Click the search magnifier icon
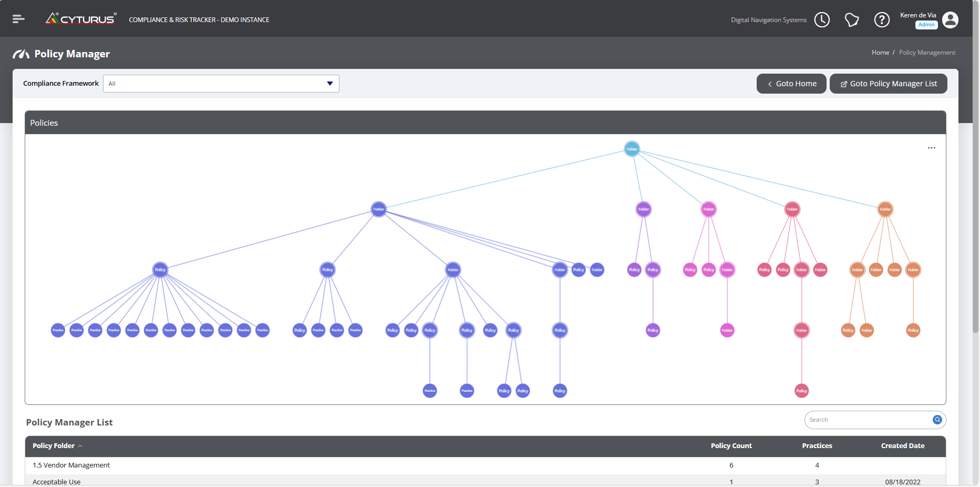 (937, 420)
